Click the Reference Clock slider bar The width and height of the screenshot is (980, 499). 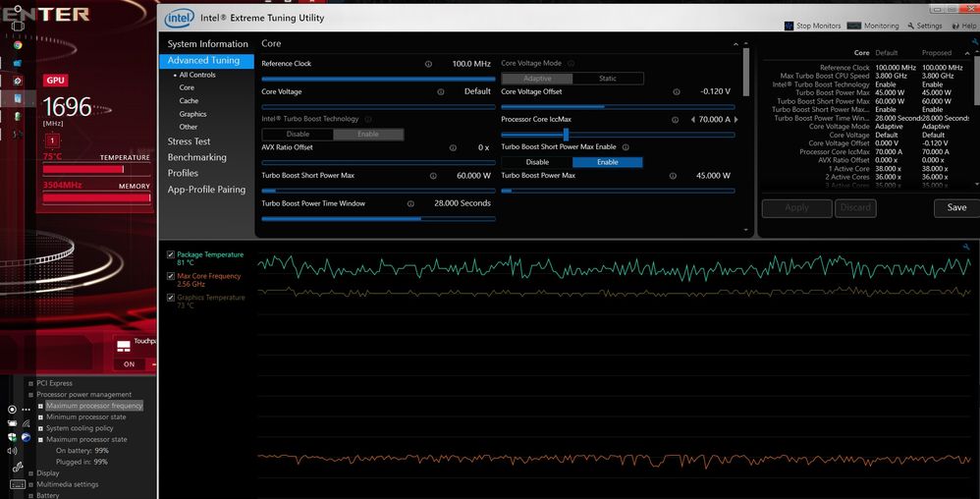[378, 79]
